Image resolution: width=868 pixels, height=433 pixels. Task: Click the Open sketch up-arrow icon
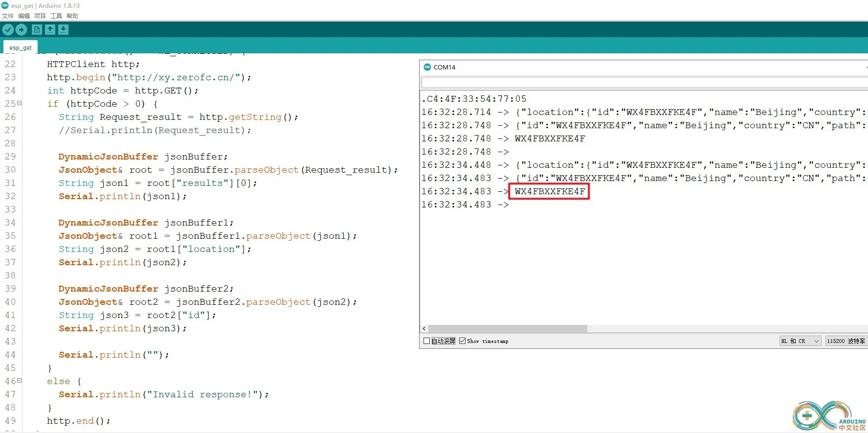pos(50,30)
